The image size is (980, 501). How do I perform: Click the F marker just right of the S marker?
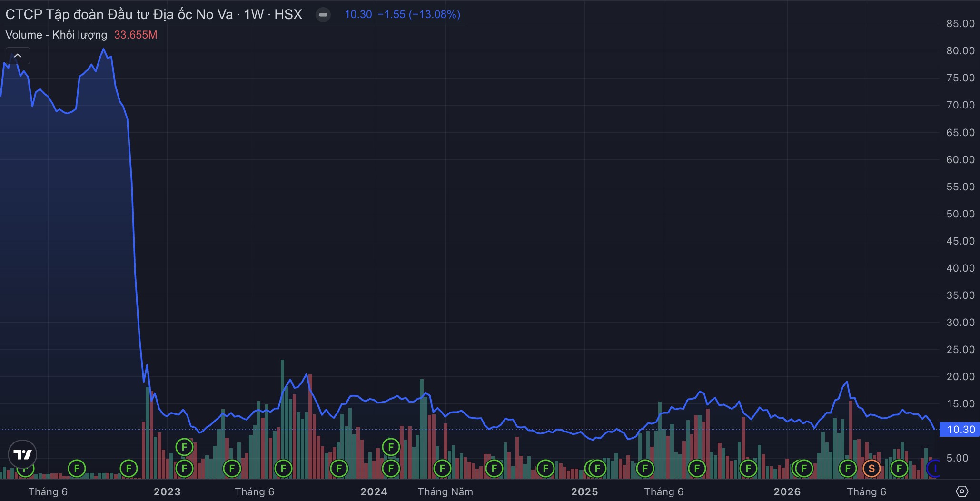(x=899, y=469)
